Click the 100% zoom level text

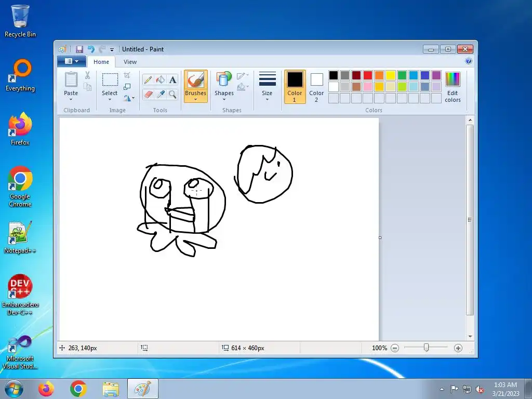click(379, 348)
